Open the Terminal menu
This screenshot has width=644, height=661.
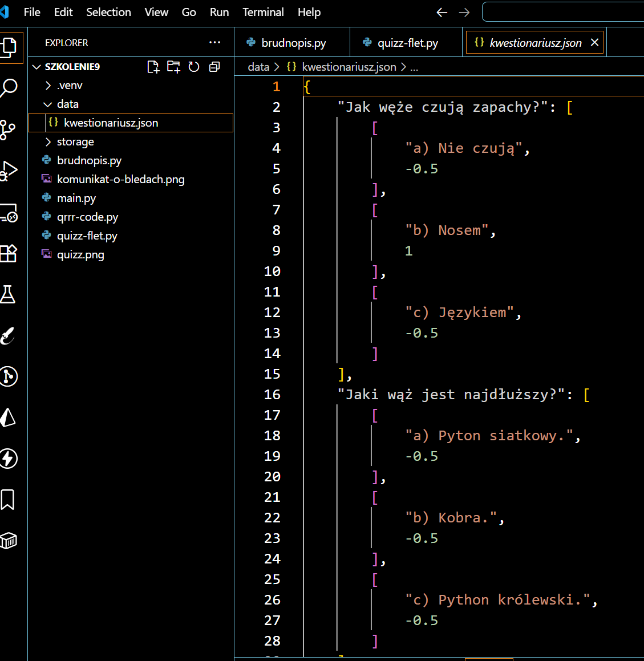tap(263, 12)
